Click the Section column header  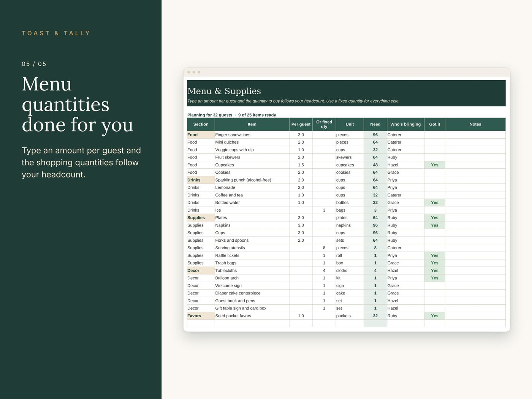pyautogui.click(x=201, y=124)
